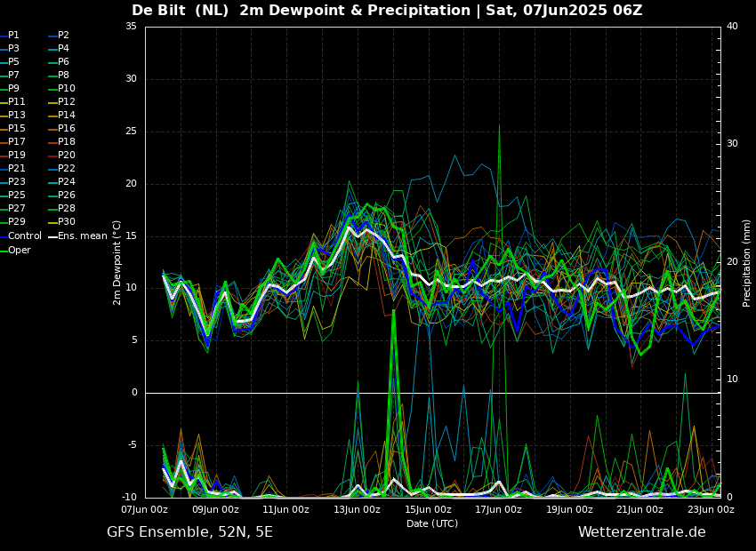756x551 pixels.
Task: Click the GFS Ensemble, 52N, 5E caption
Action: tap(189, 532)
